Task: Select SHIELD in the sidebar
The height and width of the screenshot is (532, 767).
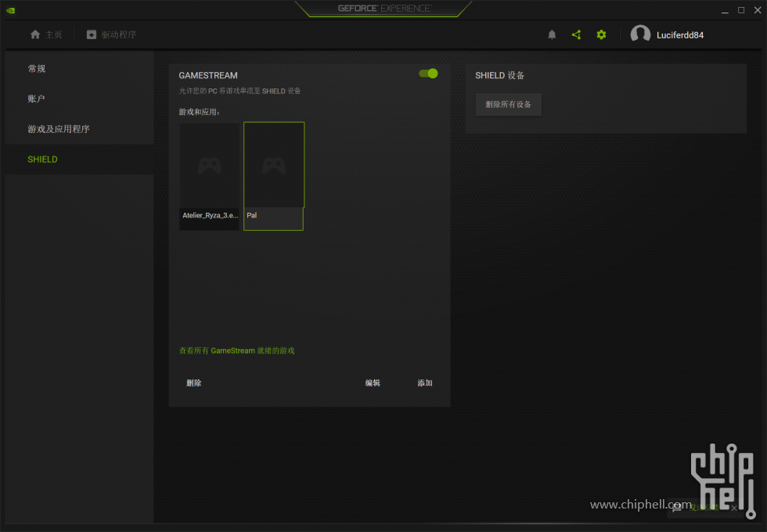Action: pos(80,160)
